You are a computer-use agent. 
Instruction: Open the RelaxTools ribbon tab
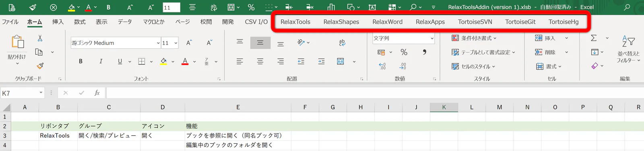point(295,22)
